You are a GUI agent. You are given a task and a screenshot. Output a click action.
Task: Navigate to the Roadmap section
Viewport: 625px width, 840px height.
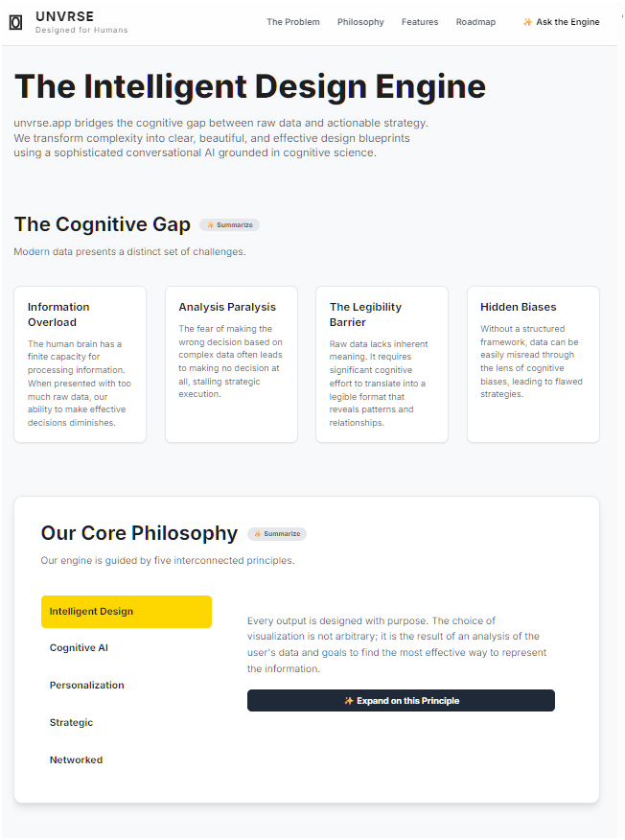pos(475,22)
